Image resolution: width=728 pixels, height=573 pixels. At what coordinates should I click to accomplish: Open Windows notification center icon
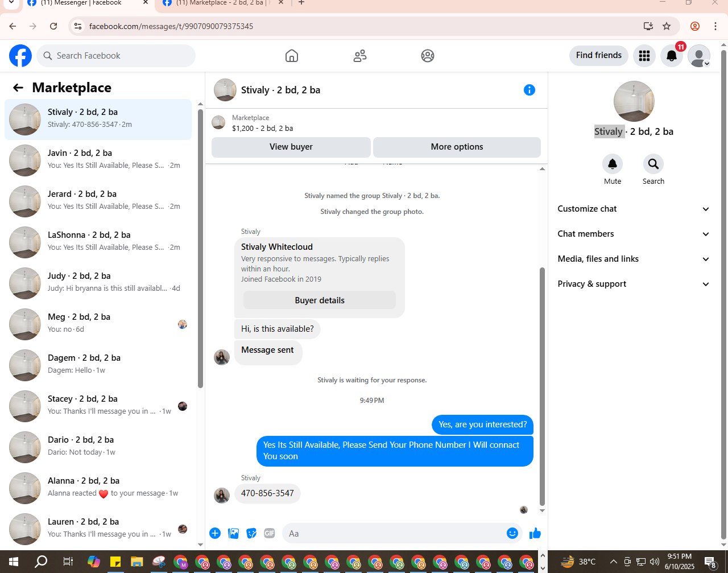711,562
